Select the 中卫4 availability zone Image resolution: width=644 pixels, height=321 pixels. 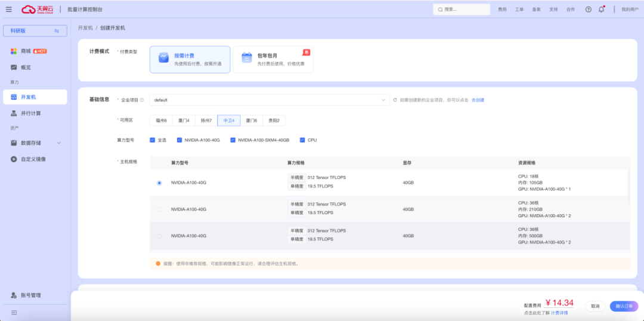coord(229,121)
